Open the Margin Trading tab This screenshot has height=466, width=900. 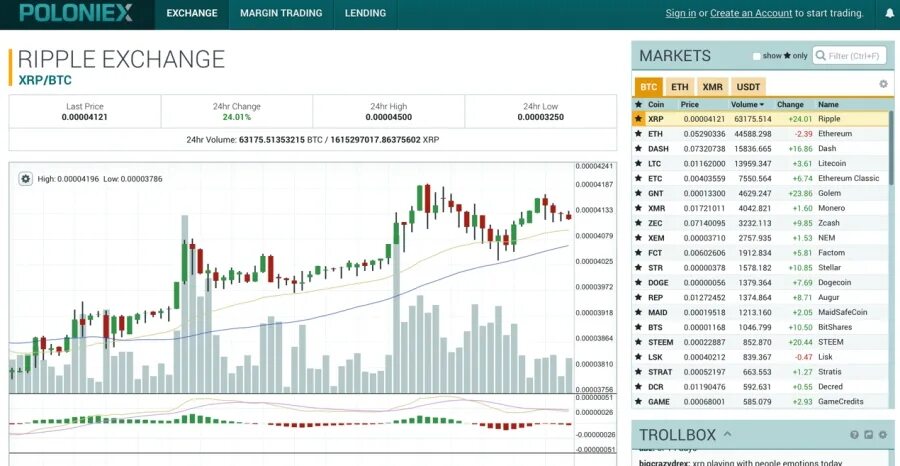[281, 13]
